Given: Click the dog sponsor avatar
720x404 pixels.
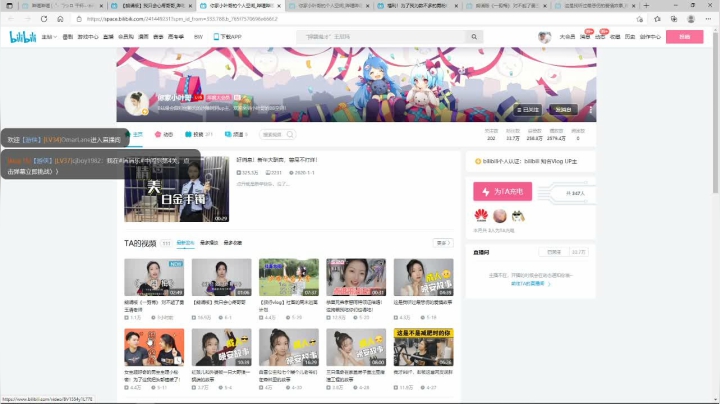Looking at the screenshot, I should 518,215.
